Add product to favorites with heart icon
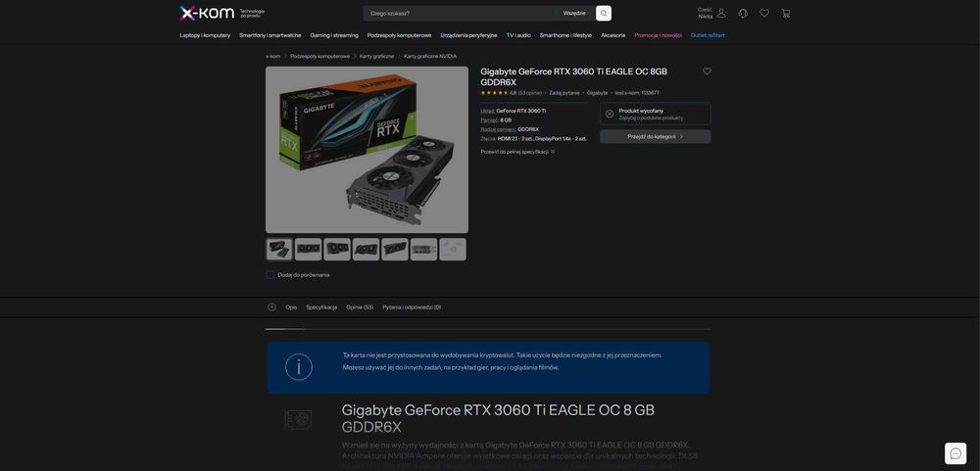 click(x=707, y=71)
